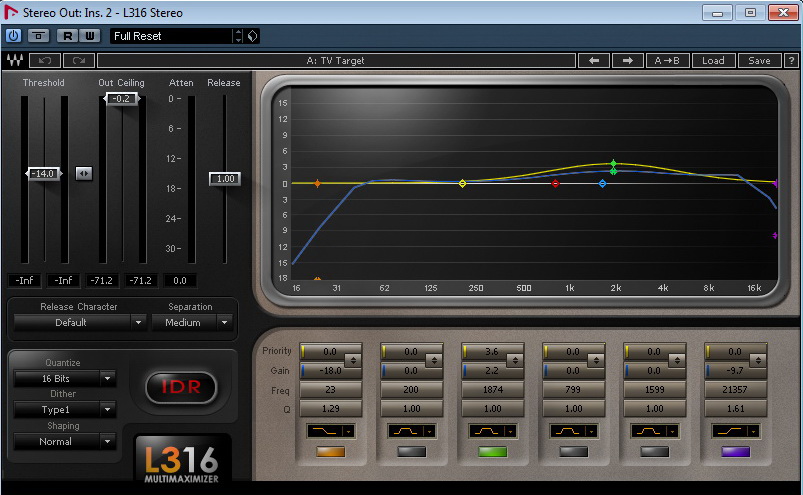This screenshot has width=803, height=495.
Task: Open the Quantize 16 Bits dropdown
Action: point(65,379)
